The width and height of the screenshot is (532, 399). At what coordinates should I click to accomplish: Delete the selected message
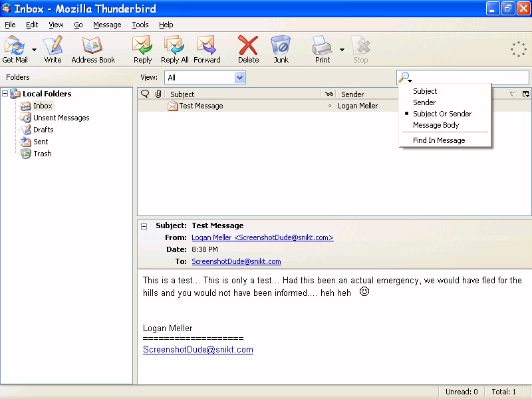point(248,49)
